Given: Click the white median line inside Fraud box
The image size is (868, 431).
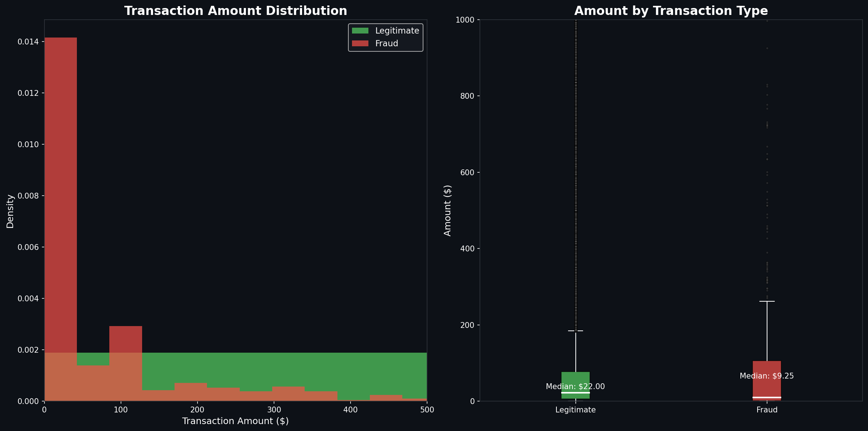Looking at the screenshot, I should pyautogui.click(x=767, y=397).
